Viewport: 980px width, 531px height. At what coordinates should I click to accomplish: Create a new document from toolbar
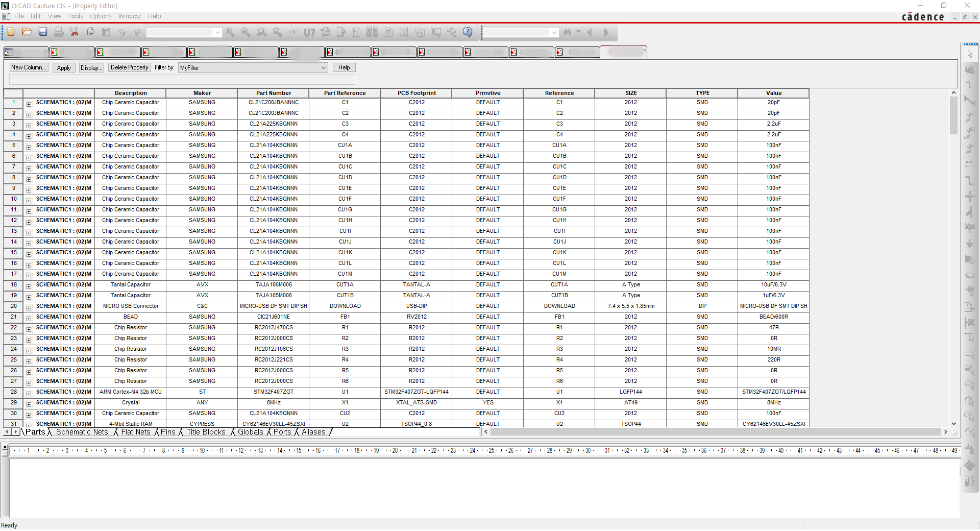(x=11, y=32)
